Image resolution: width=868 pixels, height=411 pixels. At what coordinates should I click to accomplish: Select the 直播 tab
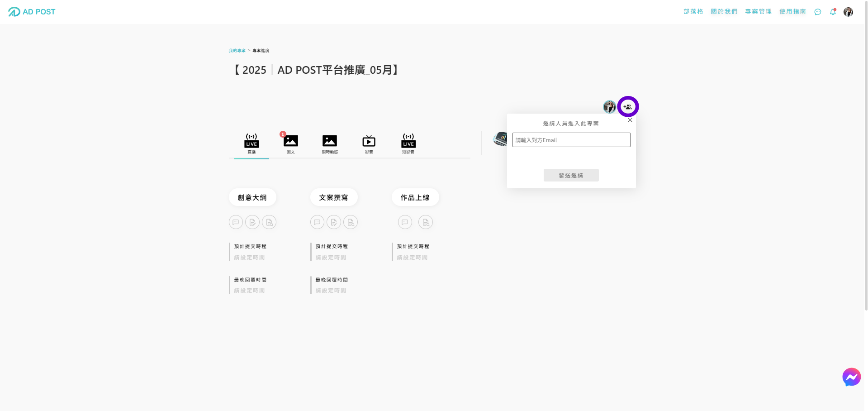pos(251,142)
